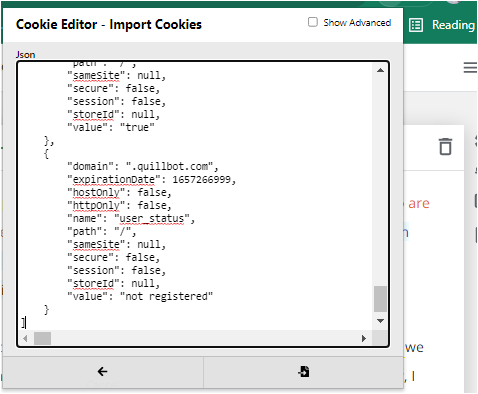Click the horizontal scrollbar thumb
Image resolution: width=478 pixels, height=394 pixels.
[x=43, y=339]
